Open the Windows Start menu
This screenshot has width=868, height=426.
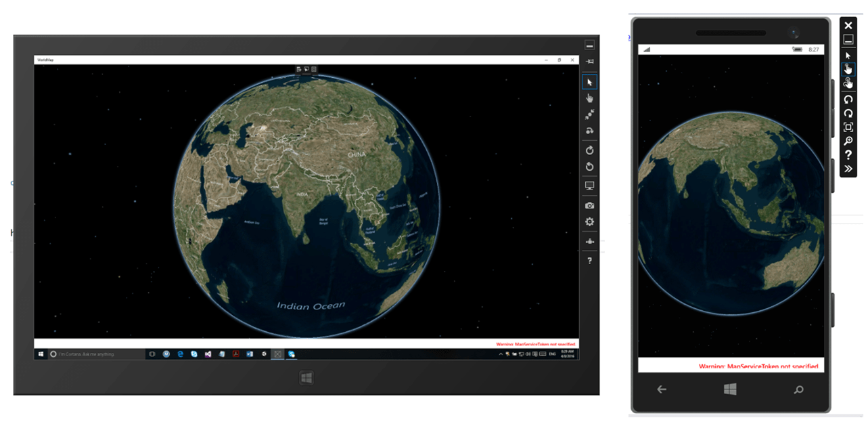click(x=43, y=354)
